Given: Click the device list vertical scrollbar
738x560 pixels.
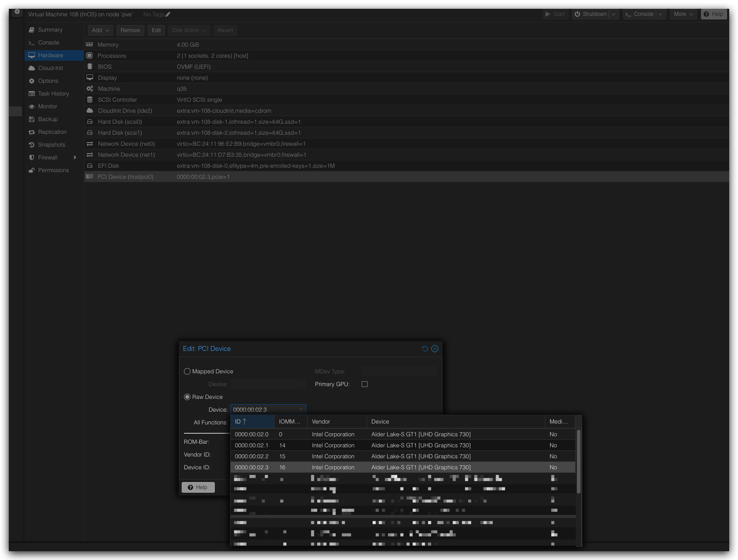Looking at the screenshot, I should click(x=578, y=462).
